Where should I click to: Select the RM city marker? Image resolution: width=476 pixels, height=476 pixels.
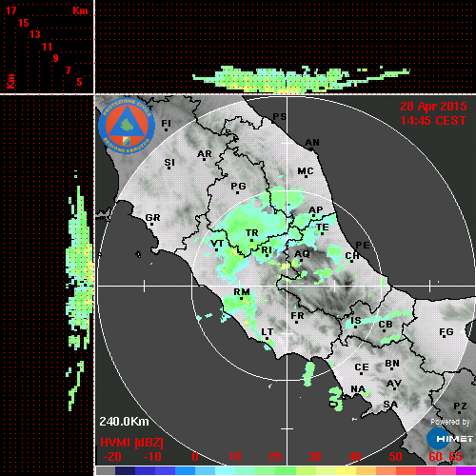242,299
